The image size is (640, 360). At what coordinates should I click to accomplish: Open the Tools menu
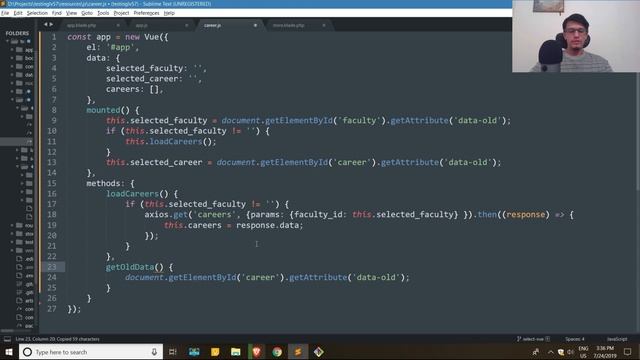[x=103, y=13]
